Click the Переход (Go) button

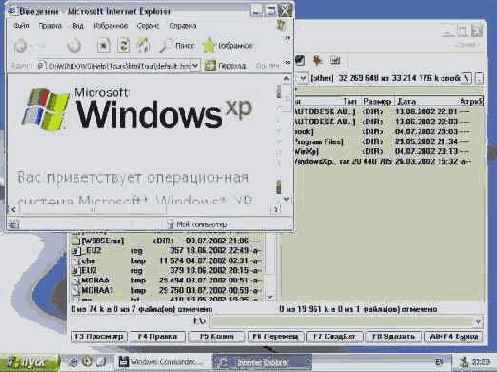(x=225, y=66)
